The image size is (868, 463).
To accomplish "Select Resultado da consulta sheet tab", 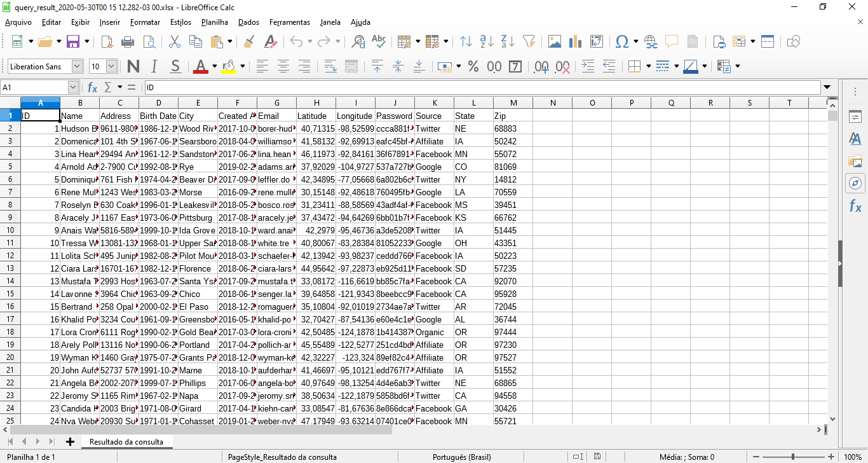I will pos(126,441).
